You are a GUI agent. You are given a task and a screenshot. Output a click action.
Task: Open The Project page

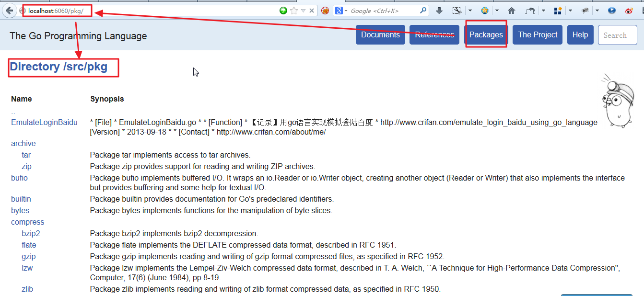click(538, 35)
